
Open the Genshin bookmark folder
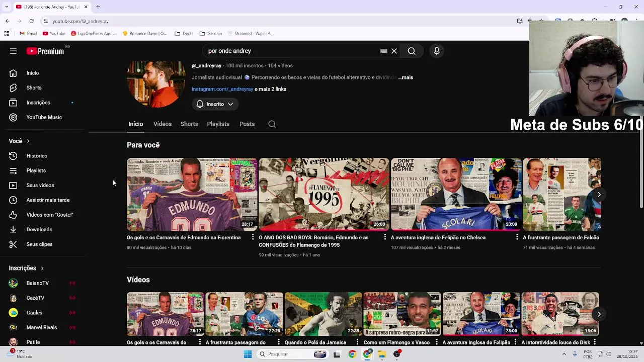[211, 34]
